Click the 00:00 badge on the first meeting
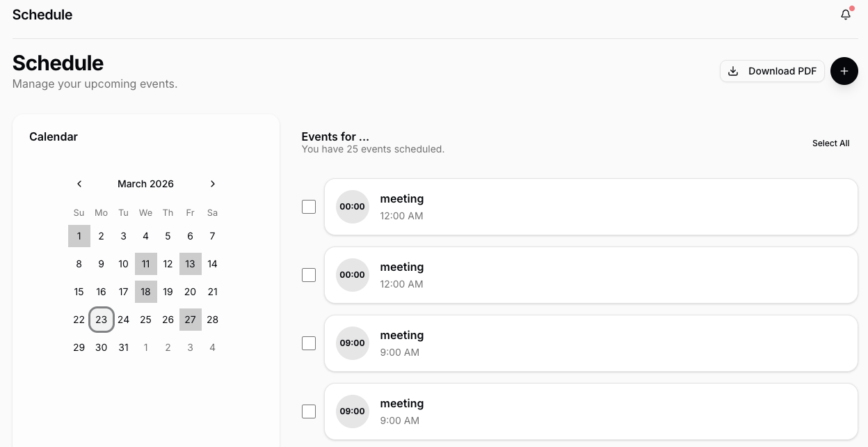The image size is (868, 447). tap(353, 207)
